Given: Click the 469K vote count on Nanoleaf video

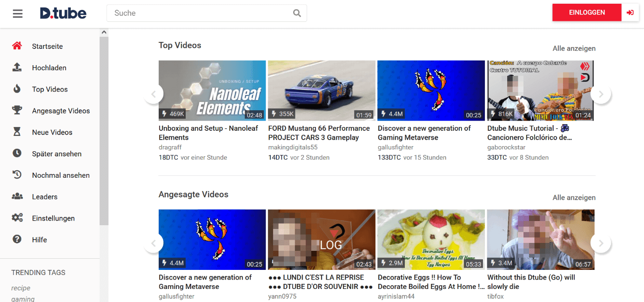Looking at the screenshot, I should [173, 114].
